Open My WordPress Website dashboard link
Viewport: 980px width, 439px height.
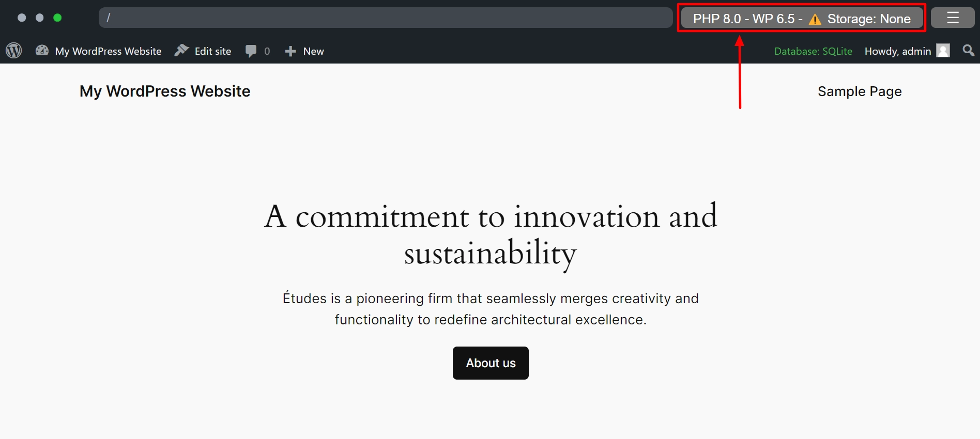(98, 51)
